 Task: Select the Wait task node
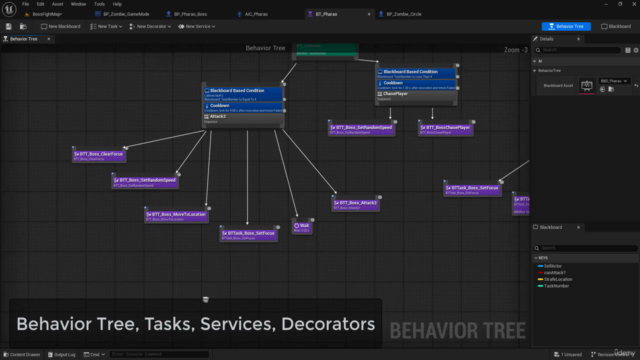pos(302,227)
